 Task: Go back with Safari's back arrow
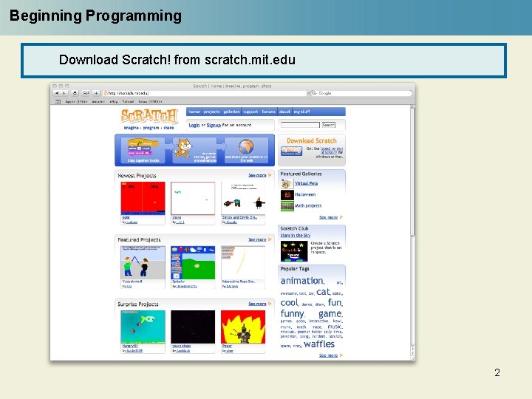point(57,93)
